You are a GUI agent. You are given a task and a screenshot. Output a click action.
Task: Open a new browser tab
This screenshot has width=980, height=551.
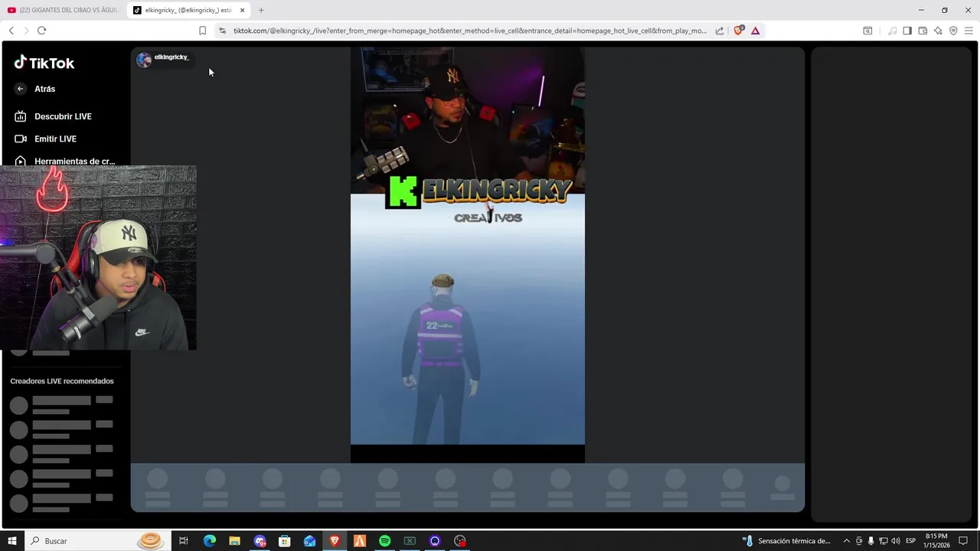click(261, 10)
